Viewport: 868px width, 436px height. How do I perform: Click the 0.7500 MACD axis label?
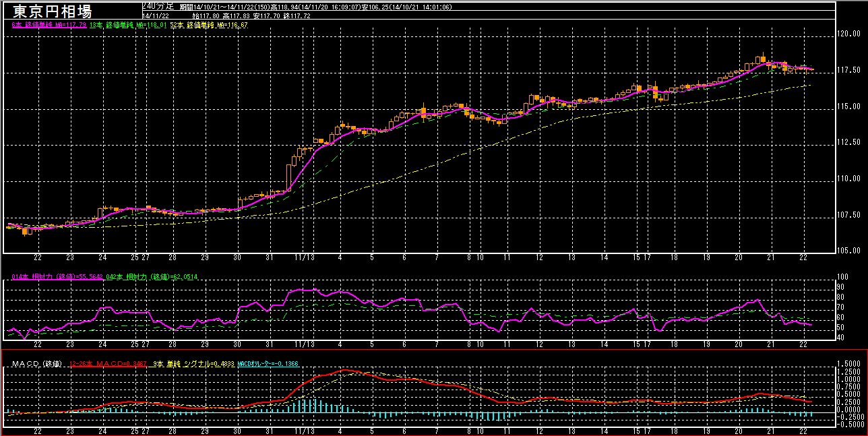click(x=847, y=387)
